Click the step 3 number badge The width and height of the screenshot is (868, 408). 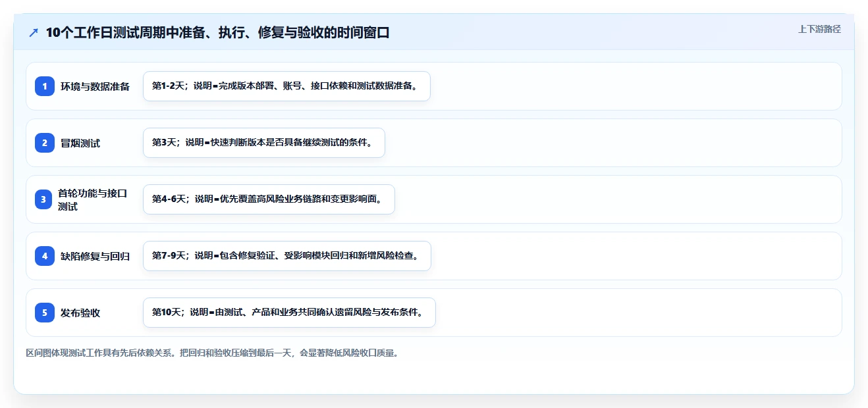pyautogui.click(x=45, y=199)
